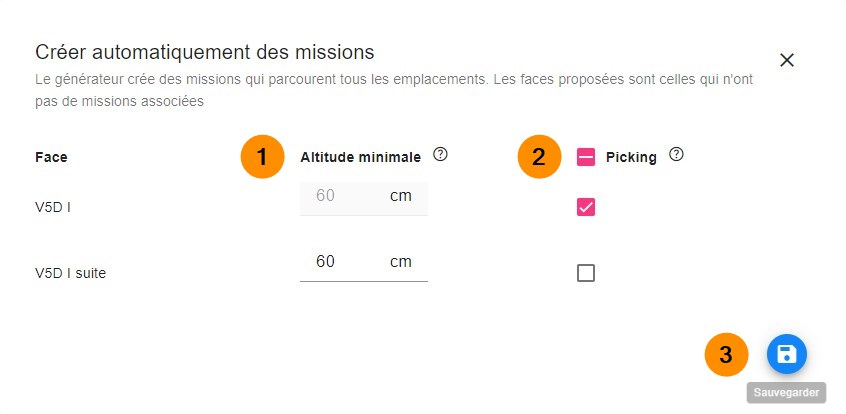Close the mission creation dialog
The height and width of the screenshot is (414, 846).
pyautogui.click(x=787, y=60)
